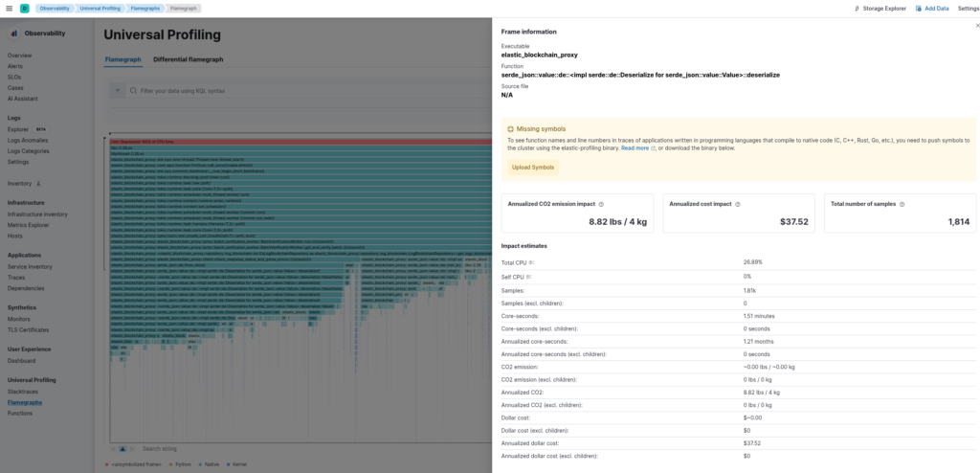Open AI Assistant in the sidebar
The height and width of the screenshot is (473, 980).
point(23,99)
